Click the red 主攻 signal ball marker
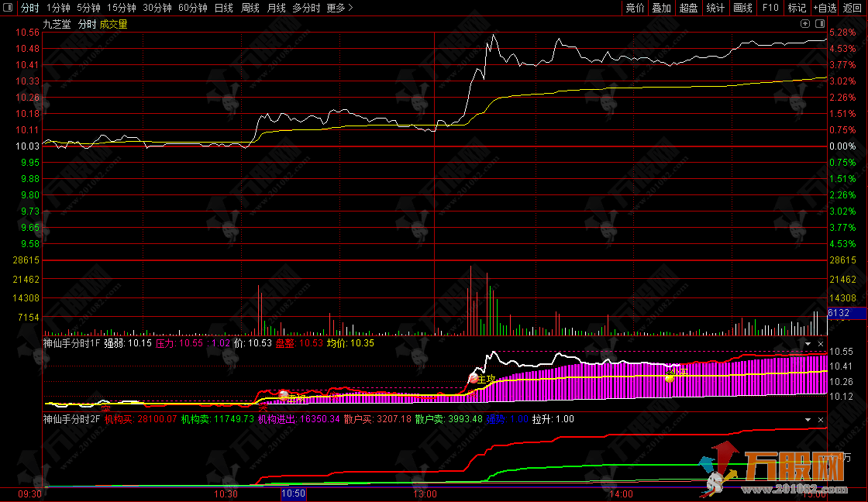The image size is (868, 502). 474,378
